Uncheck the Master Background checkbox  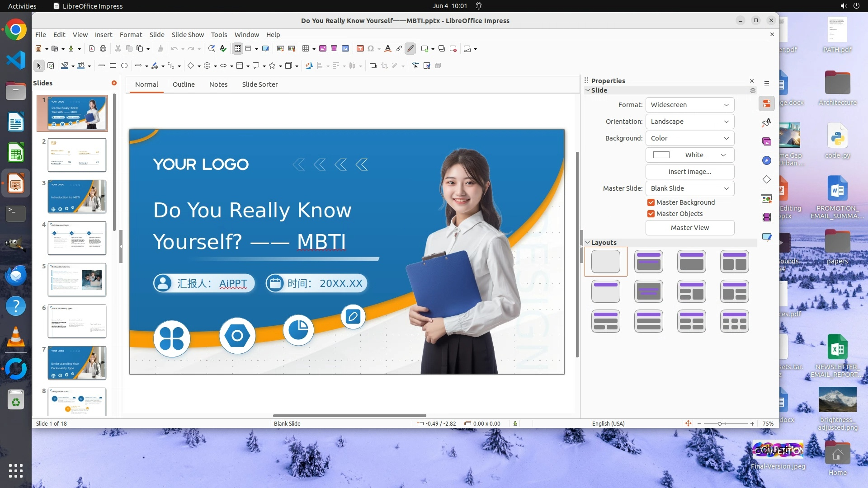[651, 202]
